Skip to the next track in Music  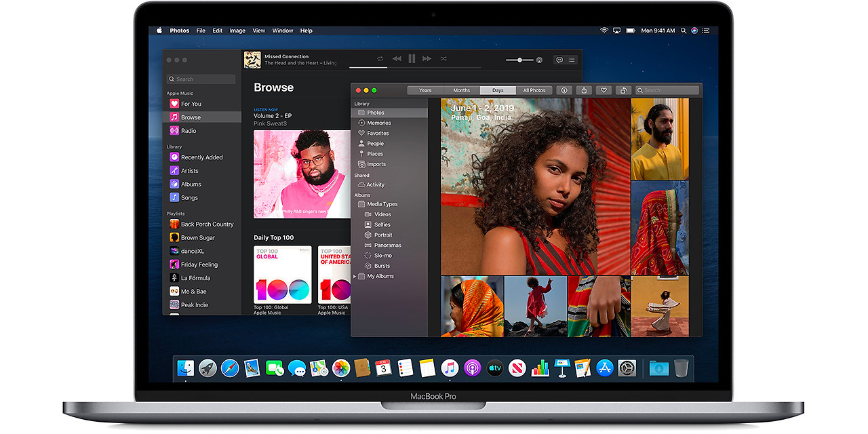(427, 59)
